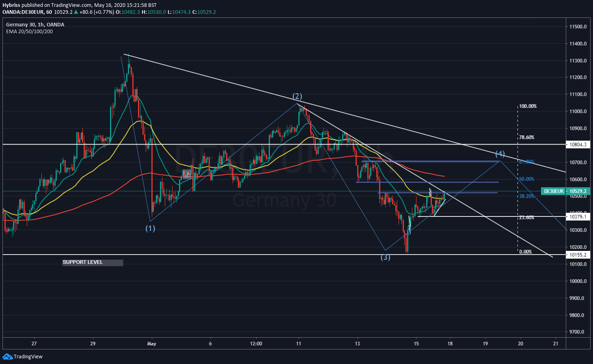The width and height of the screenshot is (593, 364).
Task: Select the wave (3) label
Action: point(385,257)
